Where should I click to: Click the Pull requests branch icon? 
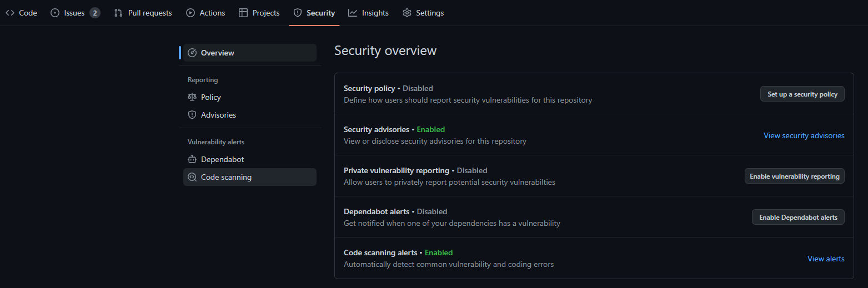click(118, 13)
